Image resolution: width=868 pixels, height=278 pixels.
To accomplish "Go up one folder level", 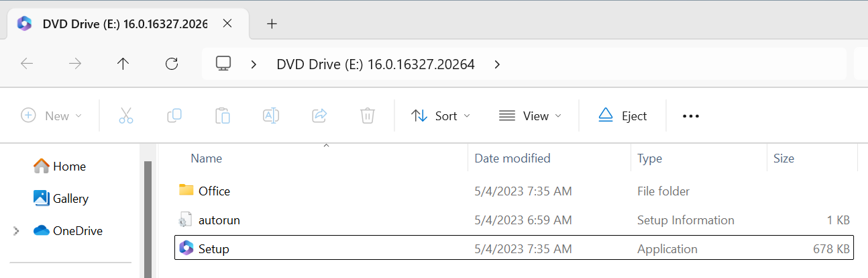I will 123,64.
